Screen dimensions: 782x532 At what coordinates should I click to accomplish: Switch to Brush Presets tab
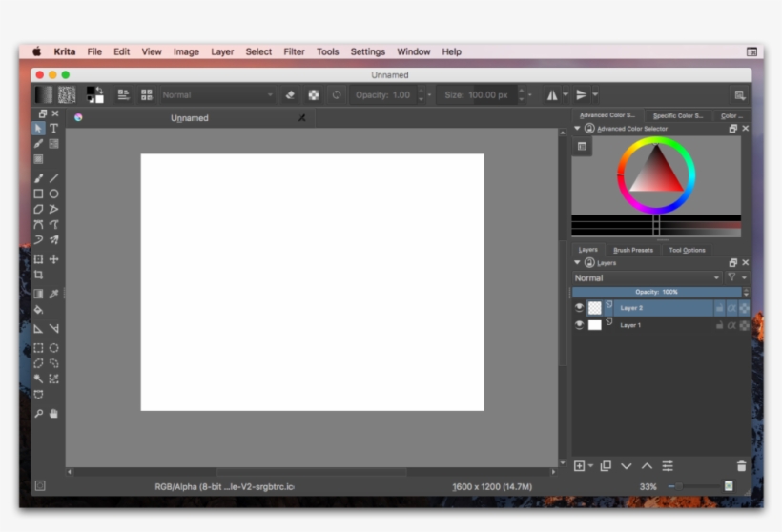click(633, 250)
